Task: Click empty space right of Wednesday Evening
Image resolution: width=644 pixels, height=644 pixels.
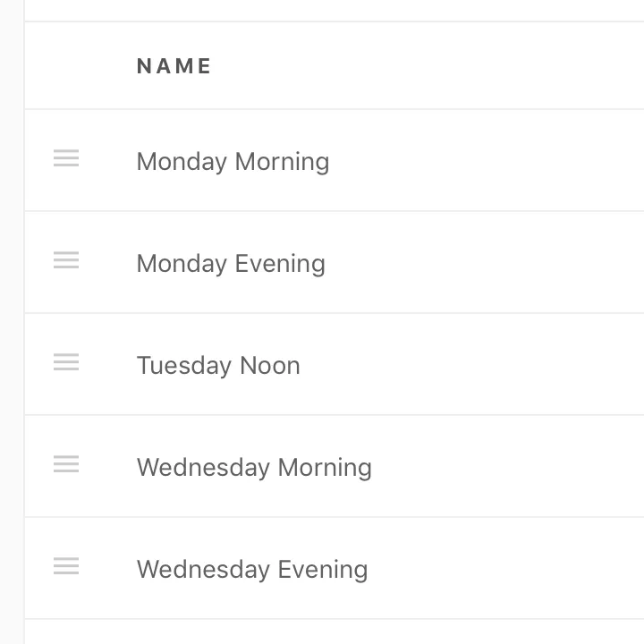Action: [x=510, y=570]
